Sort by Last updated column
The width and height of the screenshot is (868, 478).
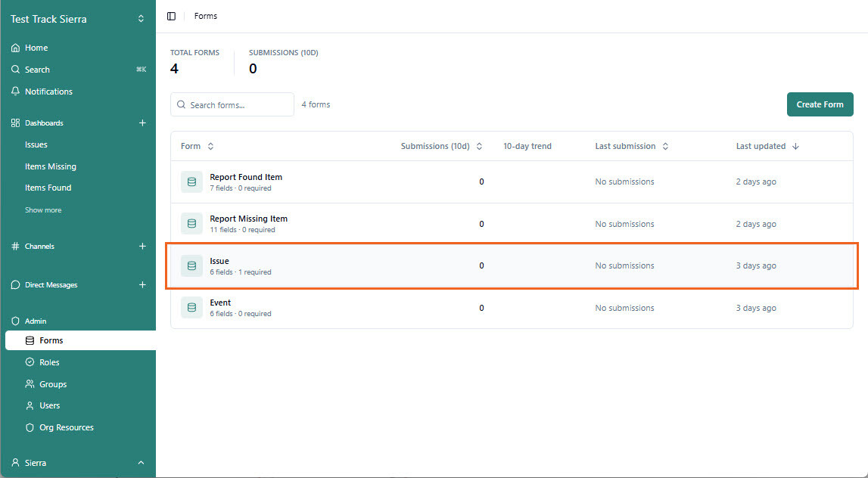coord(767,146)
